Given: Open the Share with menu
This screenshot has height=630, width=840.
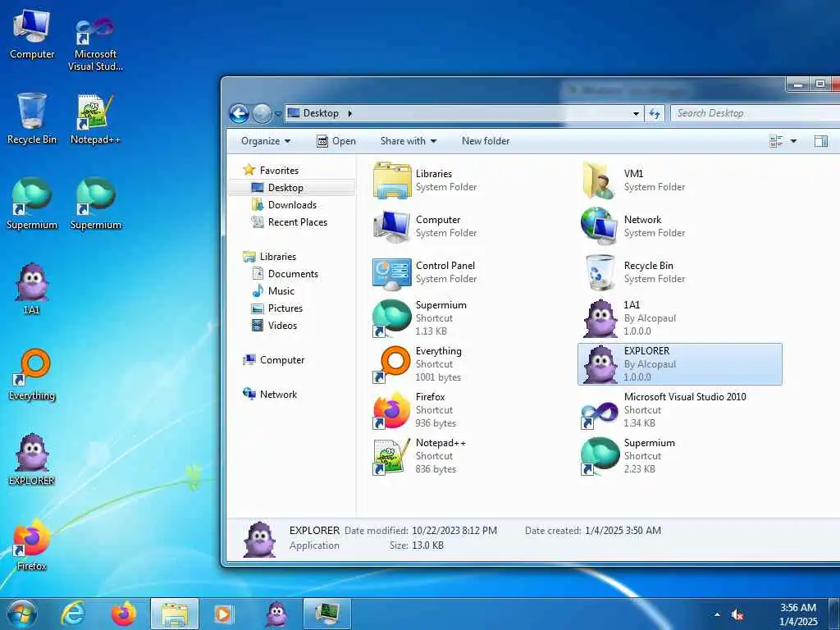Looking at the screenshot, I should pos(409,141).
